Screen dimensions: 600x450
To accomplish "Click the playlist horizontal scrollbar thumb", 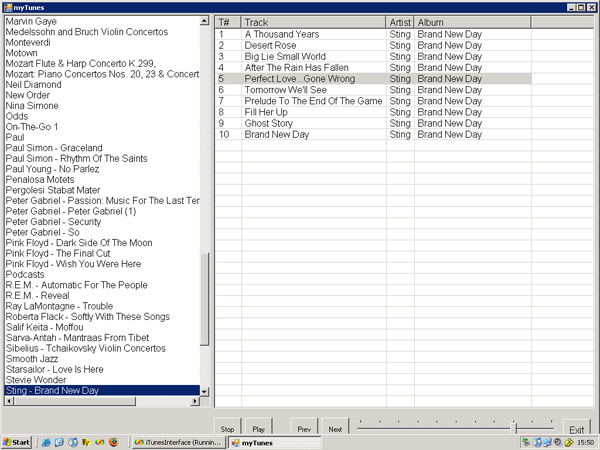I will point(74,401).
